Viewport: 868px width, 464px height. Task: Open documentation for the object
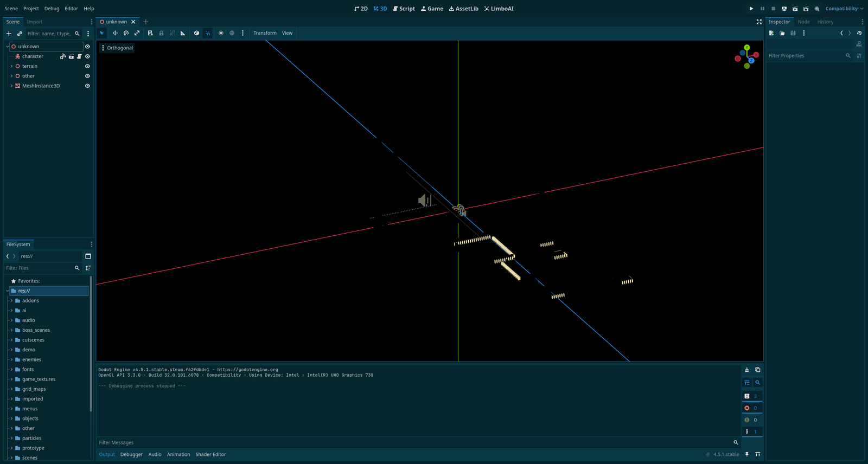tap(859, 44)
